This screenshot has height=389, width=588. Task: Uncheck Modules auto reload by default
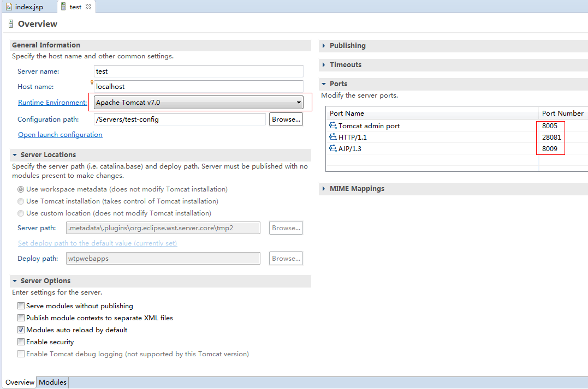tap(21, 330)
